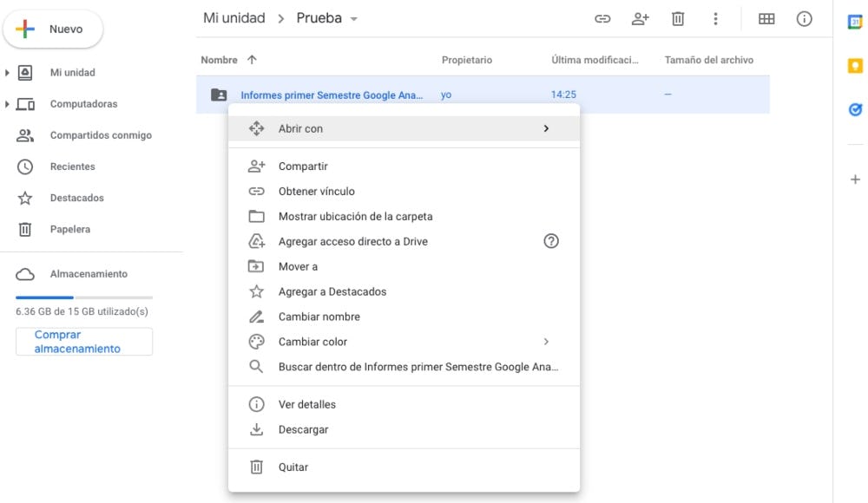
Task: Click Comprar almacenamiento button
Action: (x=84, y=342)
